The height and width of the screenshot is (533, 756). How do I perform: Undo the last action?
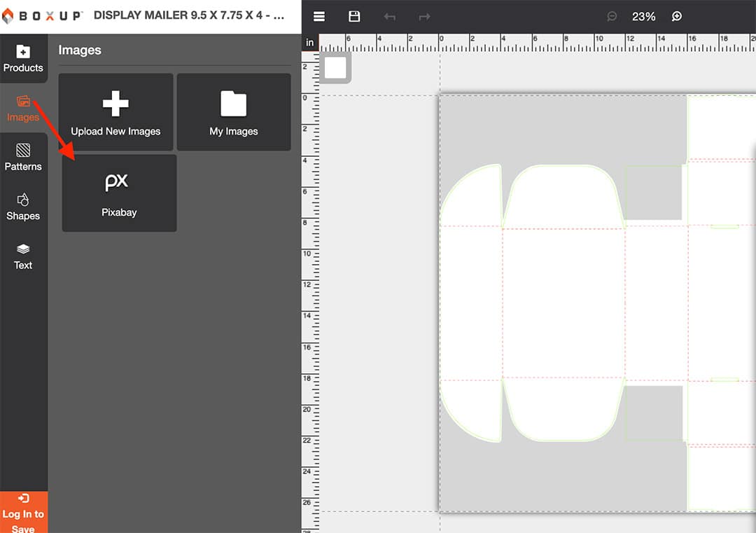pyautogui.click(x=389, y=16)
